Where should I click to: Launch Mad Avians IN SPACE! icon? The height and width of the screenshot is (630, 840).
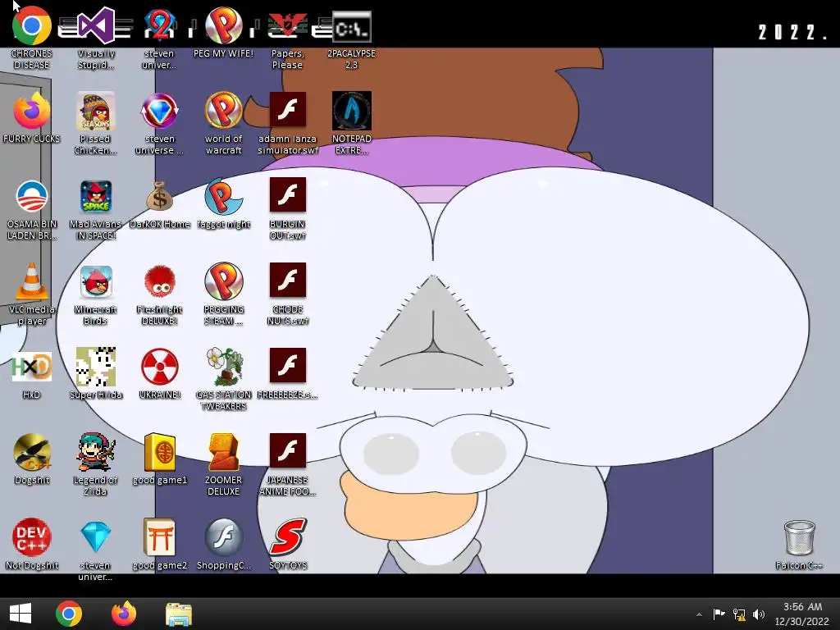coord(96,196)
